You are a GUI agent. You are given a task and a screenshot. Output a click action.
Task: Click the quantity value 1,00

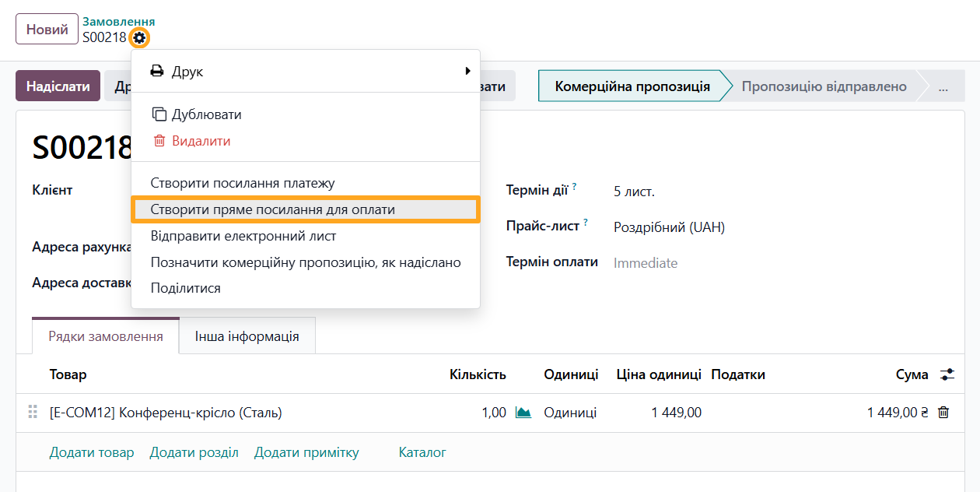click(x=494, y=413)
